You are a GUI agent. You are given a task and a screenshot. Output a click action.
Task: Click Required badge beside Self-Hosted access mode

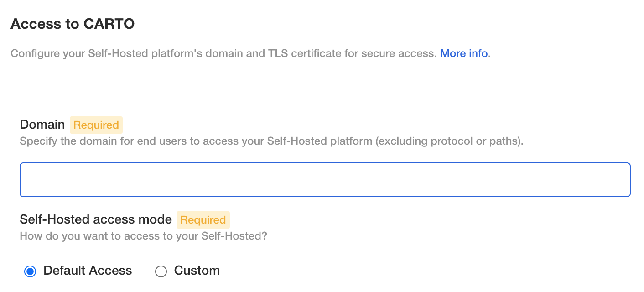(203, 220)
